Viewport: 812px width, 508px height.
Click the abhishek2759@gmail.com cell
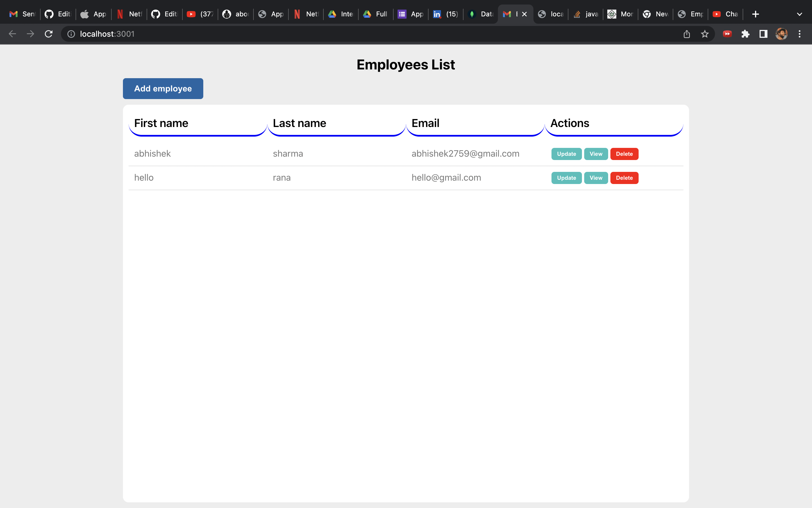tap(465, 154)
